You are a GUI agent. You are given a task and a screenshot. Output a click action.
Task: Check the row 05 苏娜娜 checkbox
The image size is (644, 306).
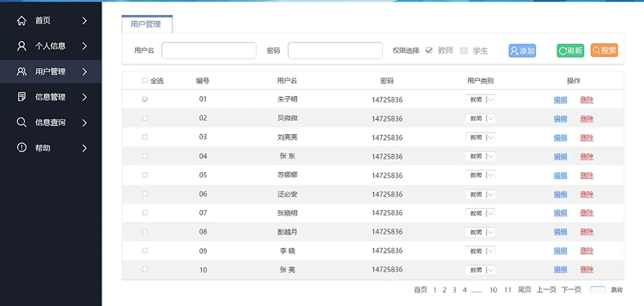click(145, 175)
